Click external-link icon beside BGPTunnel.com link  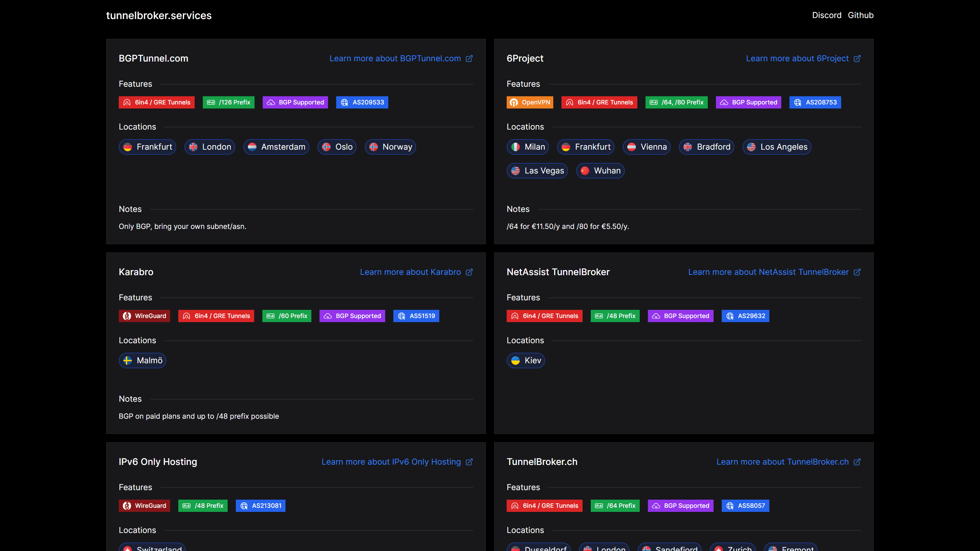469,59
